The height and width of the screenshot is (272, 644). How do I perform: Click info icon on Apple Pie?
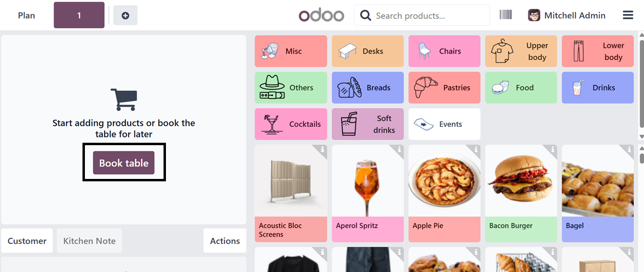tap(476, 150)
